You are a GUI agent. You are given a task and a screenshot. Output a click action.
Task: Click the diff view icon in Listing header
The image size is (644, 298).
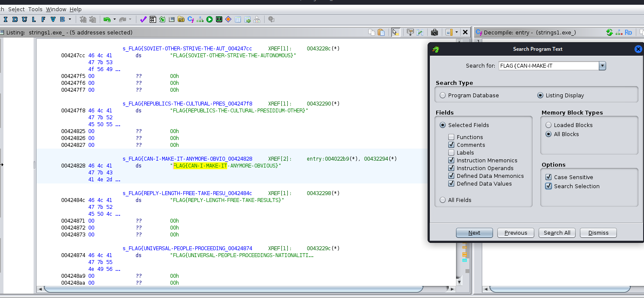(x=420, y=32)
